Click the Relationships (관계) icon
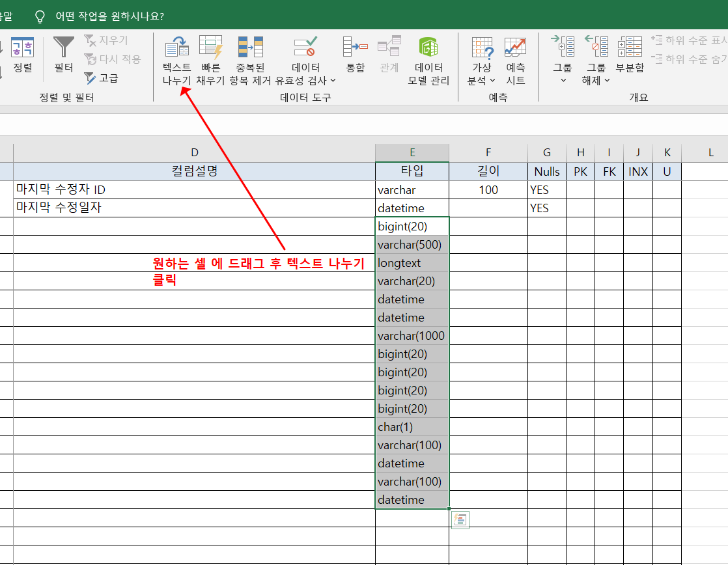The image size is (728, 565). [x=389, y=47]
